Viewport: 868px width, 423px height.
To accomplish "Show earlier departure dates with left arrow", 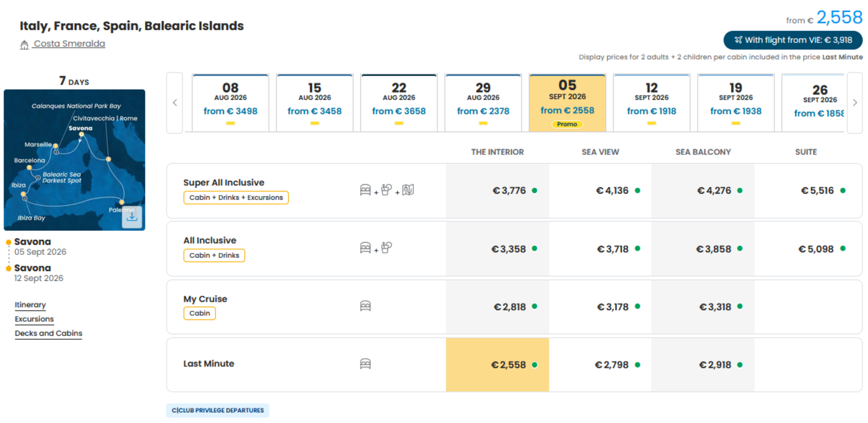I will coord(175,103).
